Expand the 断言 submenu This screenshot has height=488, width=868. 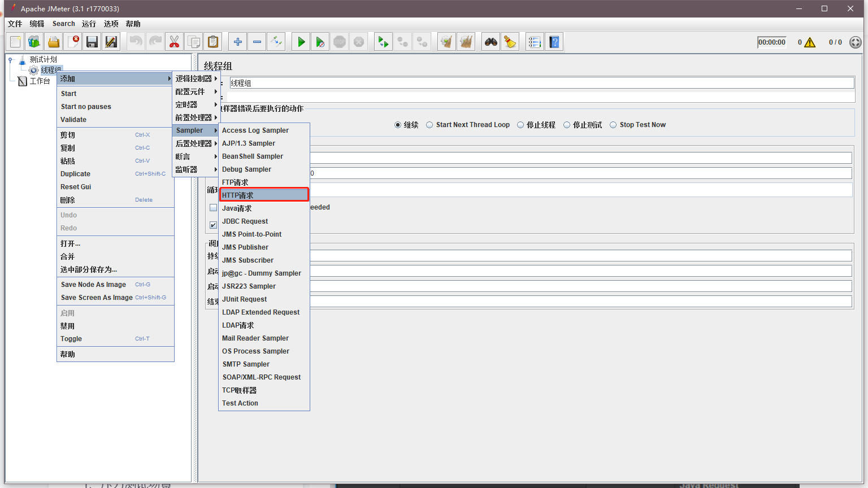[x=196, y=156]
